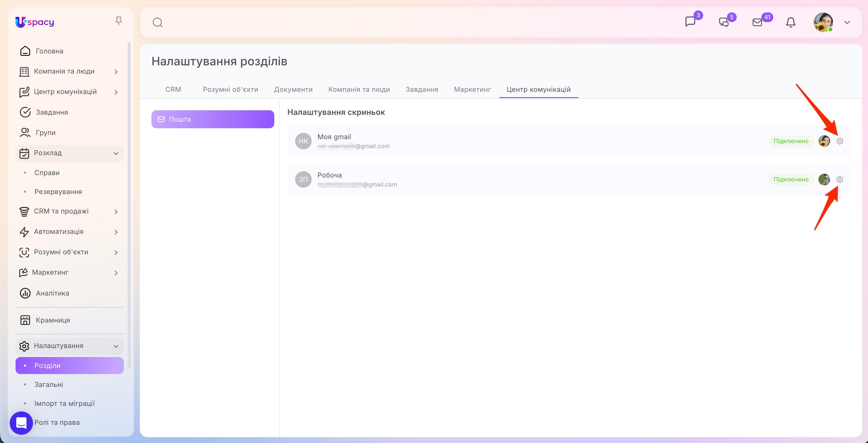The width and height of the screenshot is (868, 443).
Task: Switch to the CRM tab
Action: click(173, 89)
